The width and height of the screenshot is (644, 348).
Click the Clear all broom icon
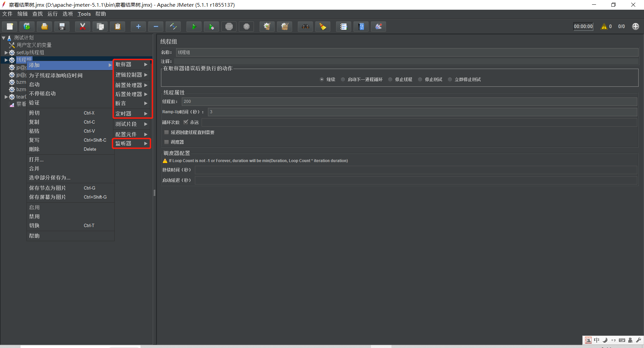[284, 26]
